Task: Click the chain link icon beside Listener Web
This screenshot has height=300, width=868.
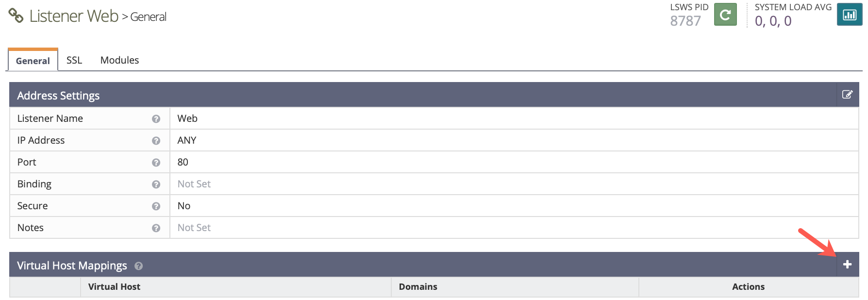Action: 16,16
